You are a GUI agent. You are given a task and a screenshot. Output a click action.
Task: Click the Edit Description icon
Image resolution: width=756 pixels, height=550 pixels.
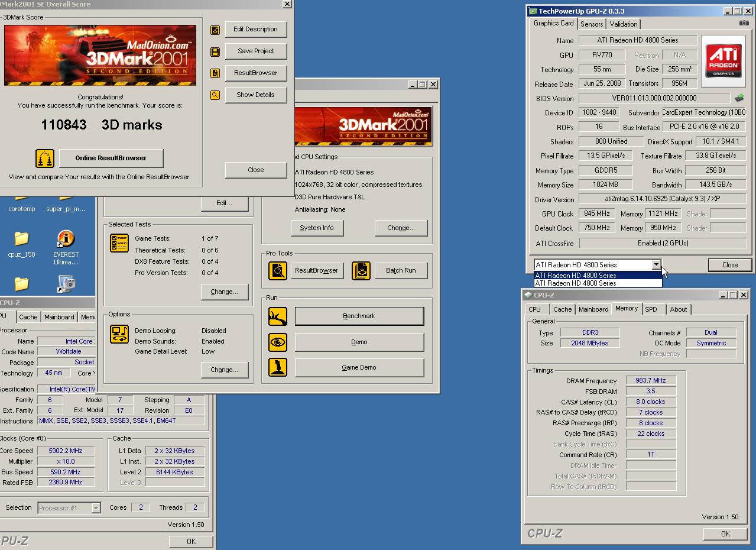click(215, 30)
